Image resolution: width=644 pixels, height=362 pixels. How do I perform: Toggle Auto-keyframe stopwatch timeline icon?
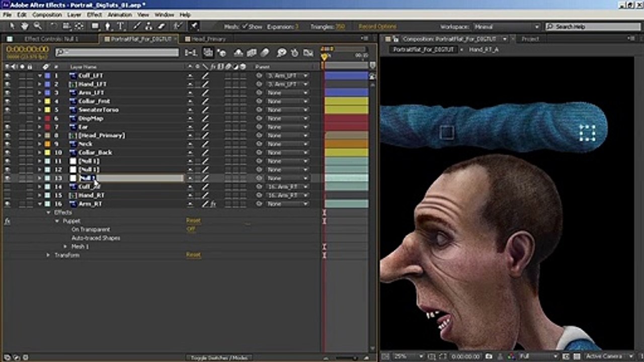(x=295, y=52)
